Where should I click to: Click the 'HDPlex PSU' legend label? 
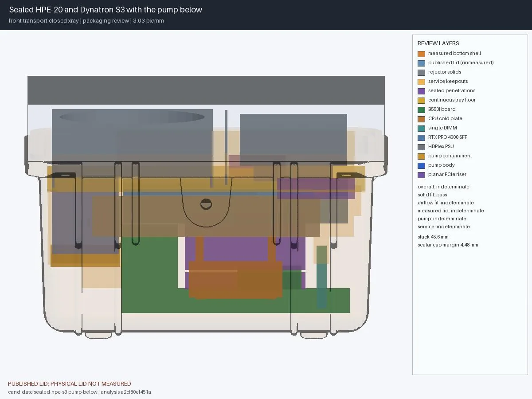(x=441, y=146)
